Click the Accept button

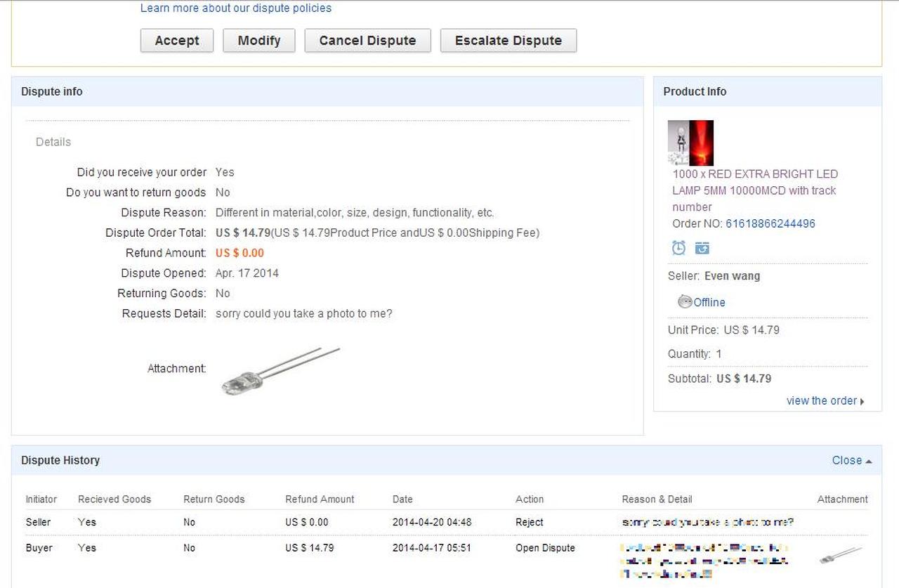pyautogui.click(x=177, y=41)
